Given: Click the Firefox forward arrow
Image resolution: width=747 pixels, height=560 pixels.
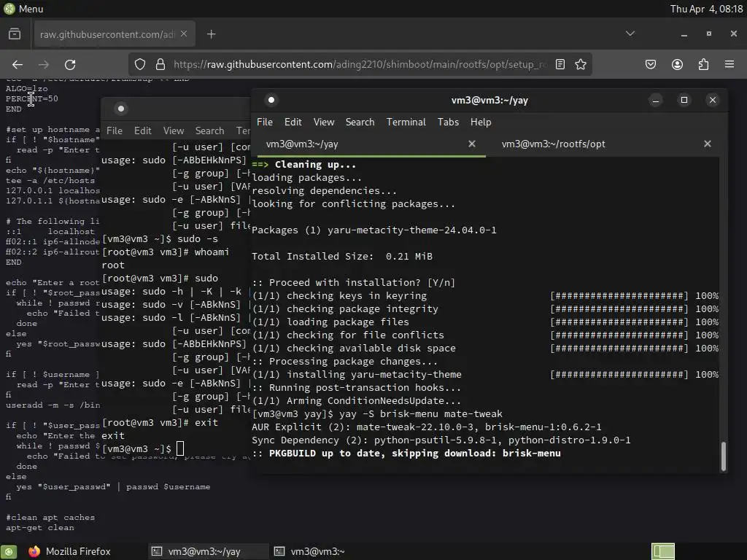Looking at the screenshot, I should coord(44,64).
